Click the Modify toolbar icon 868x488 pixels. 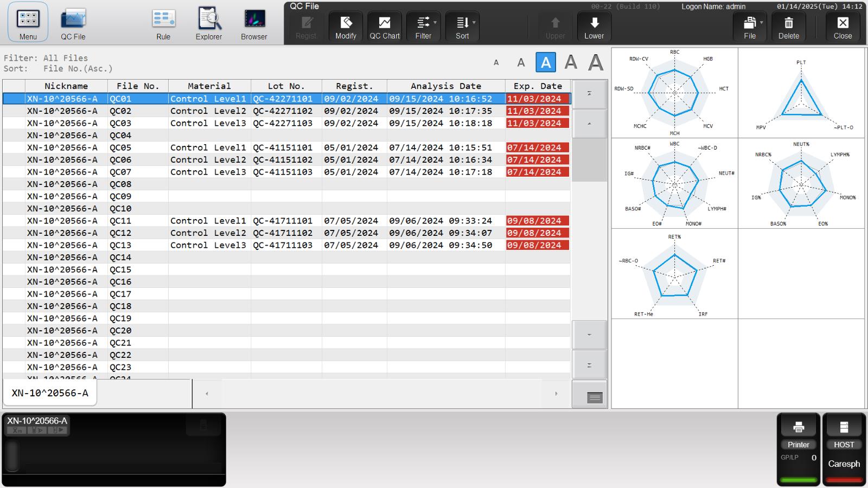click(346, 27)
